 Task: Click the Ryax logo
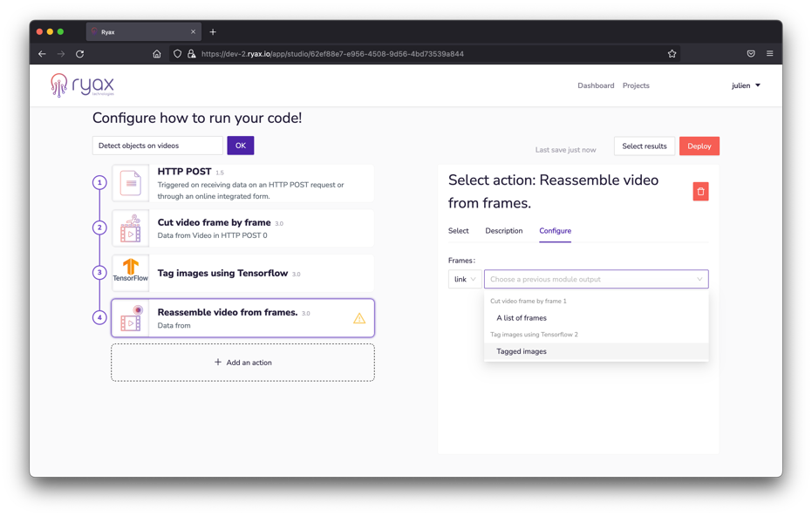pos(83,85)
